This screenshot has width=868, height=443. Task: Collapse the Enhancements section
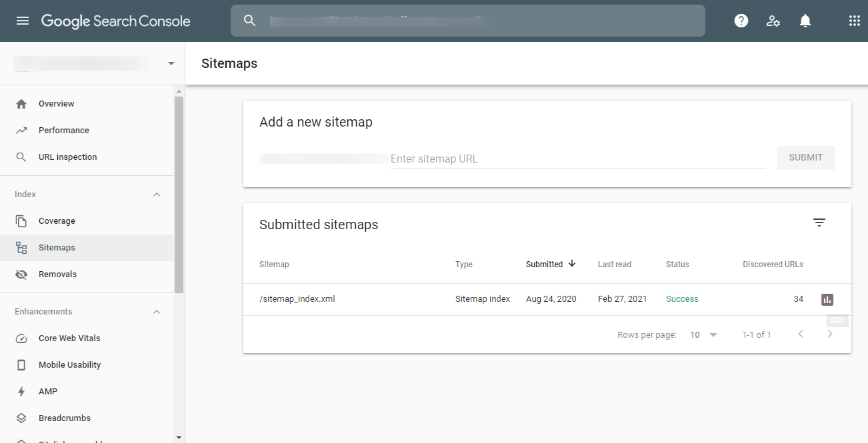tap(156, 311)
